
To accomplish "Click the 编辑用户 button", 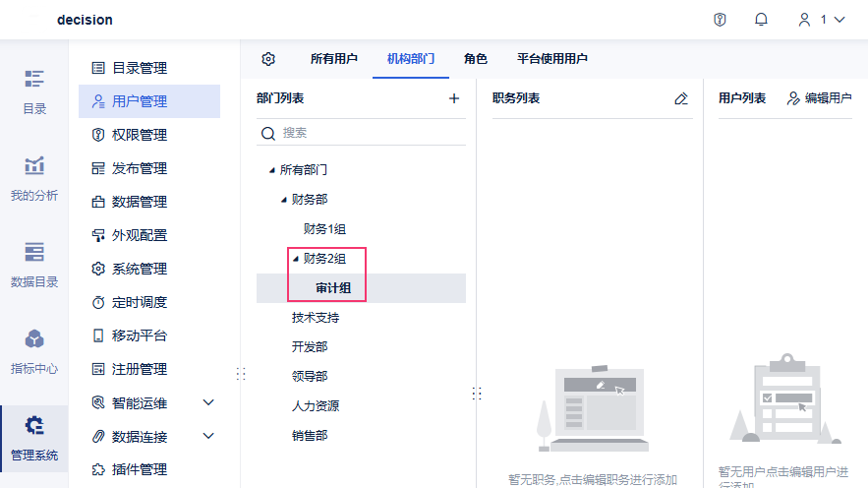I will [819, 98].
